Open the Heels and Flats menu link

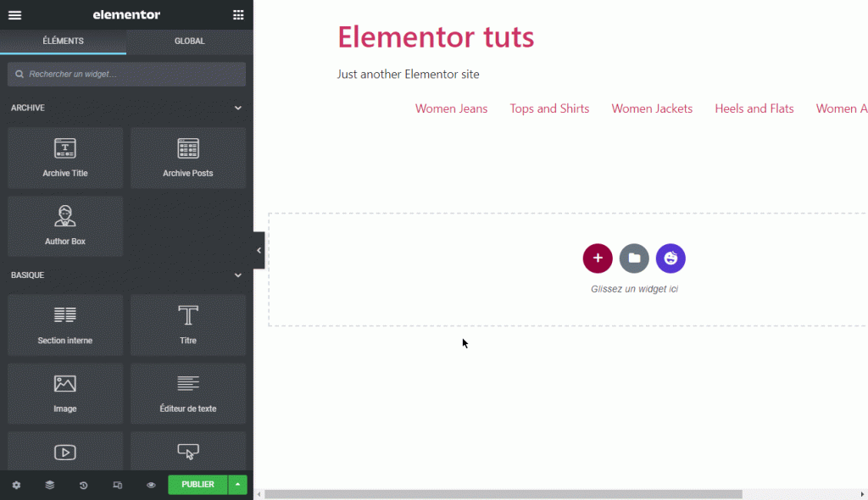pyautogui.click(x=754, y=108)
